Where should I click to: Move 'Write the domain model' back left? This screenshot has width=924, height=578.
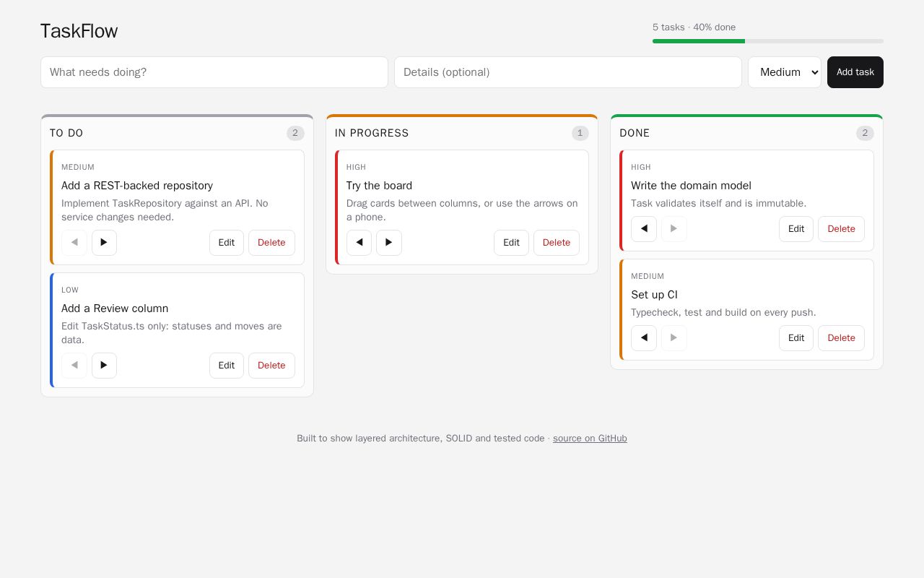point(644,229)
